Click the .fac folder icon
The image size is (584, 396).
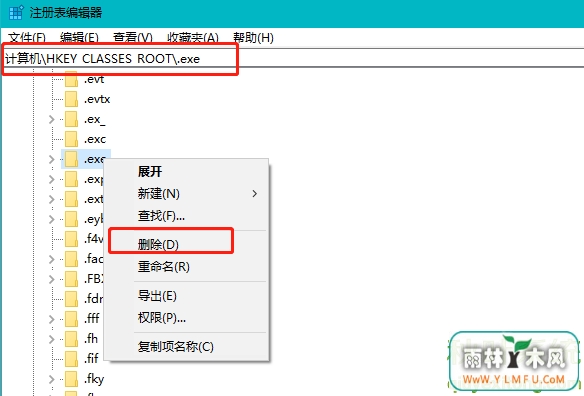(71, 259)
